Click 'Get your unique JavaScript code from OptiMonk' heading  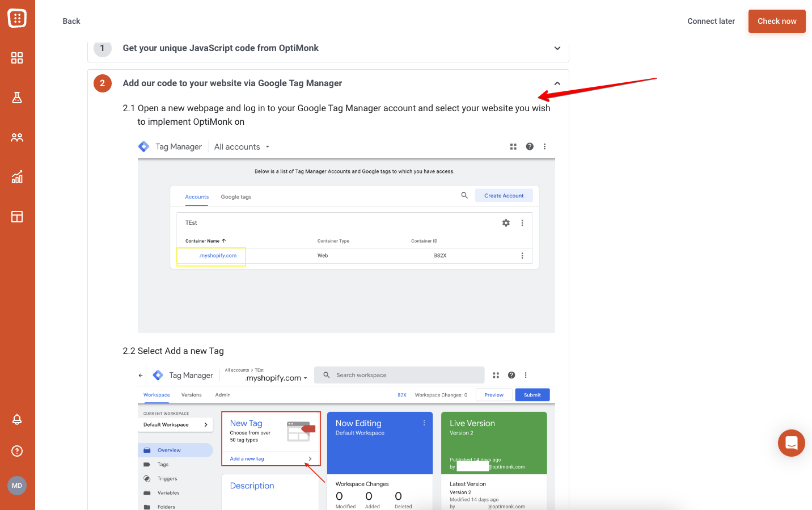click(x=221, y=48)
